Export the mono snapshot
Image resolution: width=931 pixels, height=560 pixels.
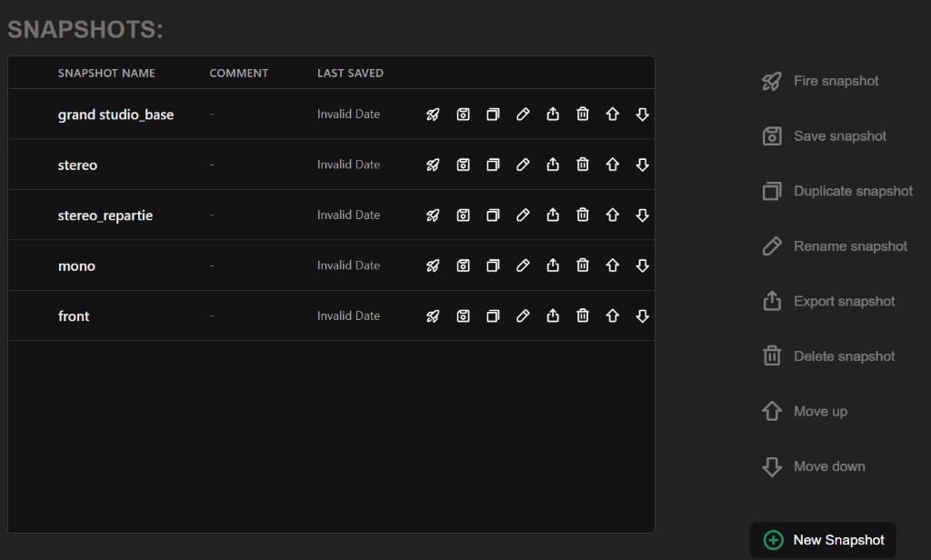coord(553,265)
